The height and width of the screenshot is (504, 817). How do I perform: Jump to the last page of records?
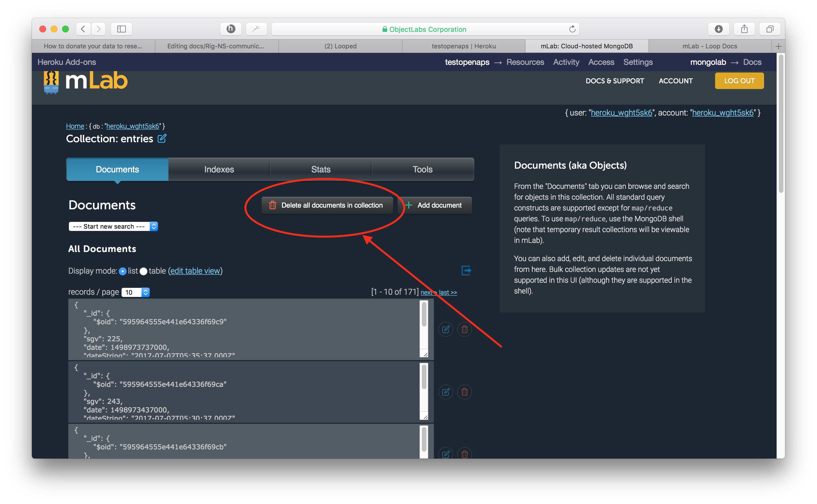point(448,292)
